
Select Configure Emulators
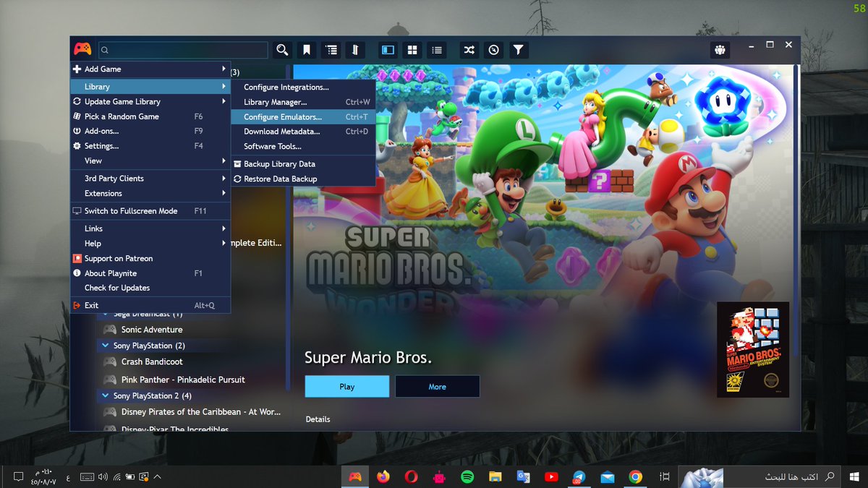(x=303, y=116)
